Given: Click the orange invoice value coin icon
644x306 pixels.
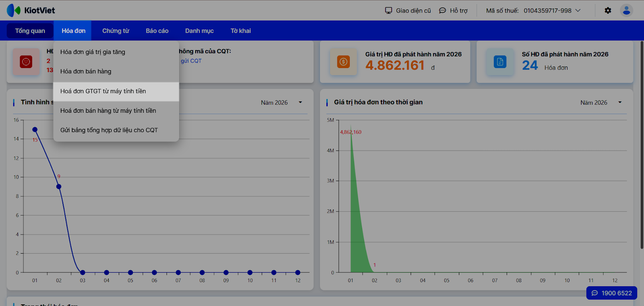Looking at the screenshot, I should (343, 62).
